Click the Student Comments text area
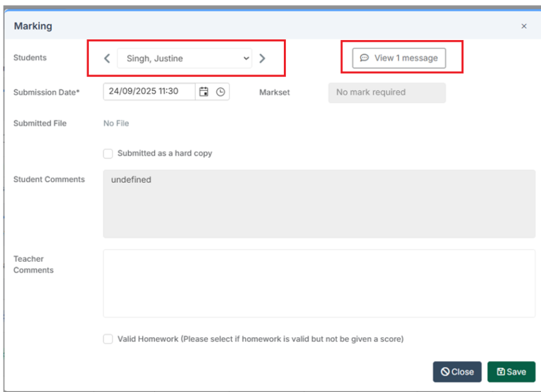 pyautogui.click(x=319, y=203)
